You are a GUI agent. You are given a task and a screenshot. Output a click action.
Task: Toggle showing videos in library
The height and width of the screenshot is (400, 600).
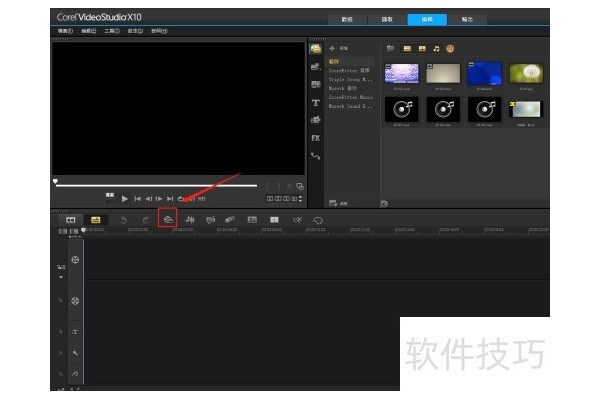click(x=407, y=49)
